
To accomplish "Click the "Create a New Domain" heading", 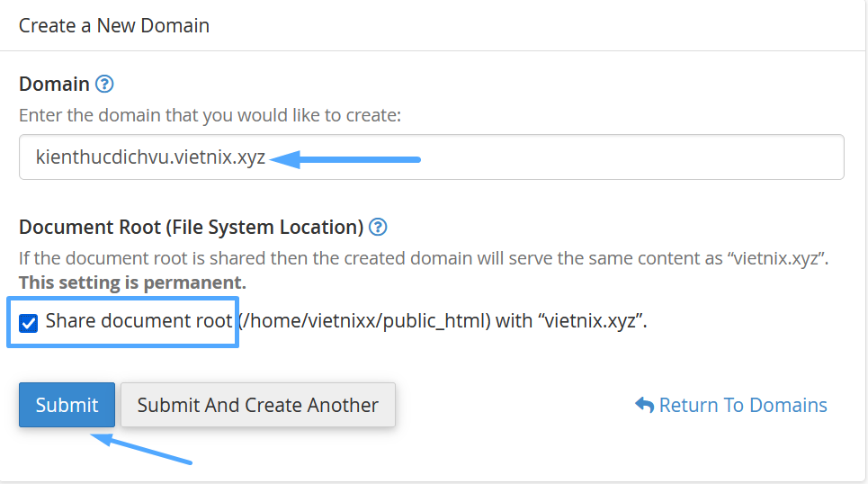I will (114, 25).
